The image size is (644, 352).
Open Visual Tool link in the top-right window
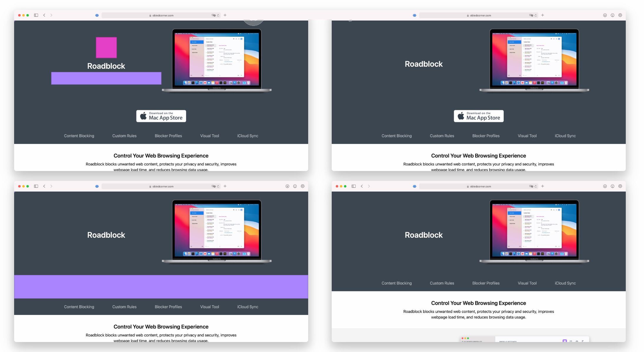[527, 136]
